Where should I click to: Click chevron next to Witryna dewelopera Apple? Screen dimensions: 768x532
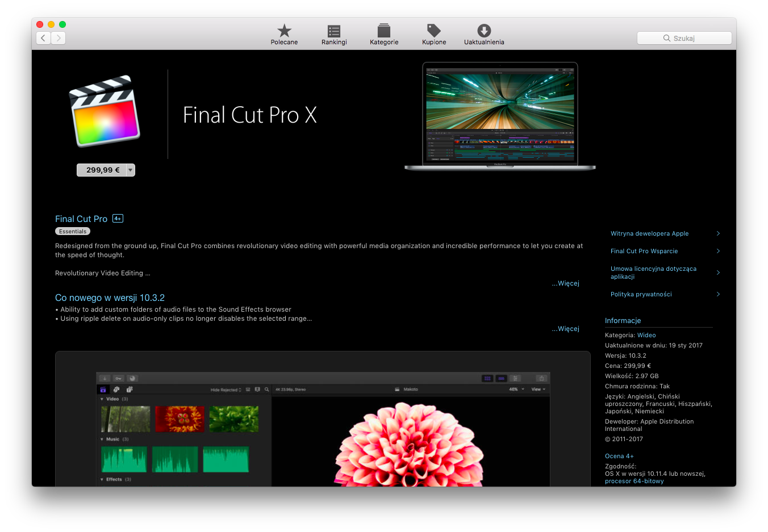pos(718,233)
